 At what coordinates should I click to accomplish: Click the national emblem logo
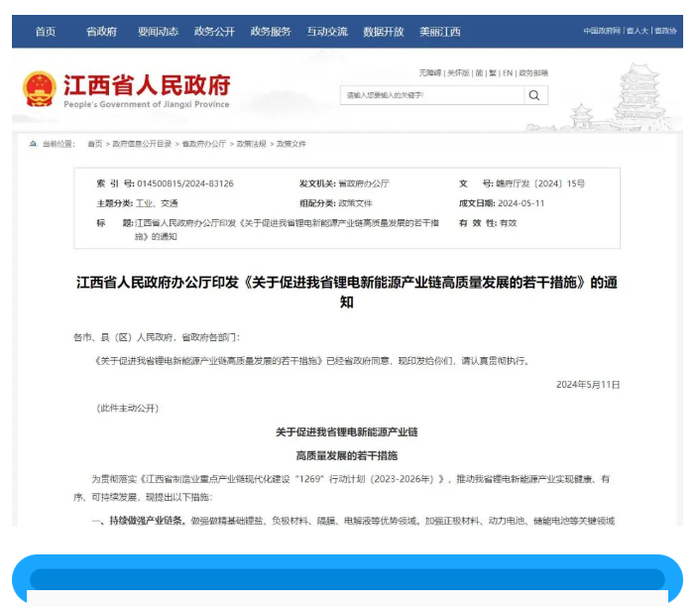[x=40, y=89]
